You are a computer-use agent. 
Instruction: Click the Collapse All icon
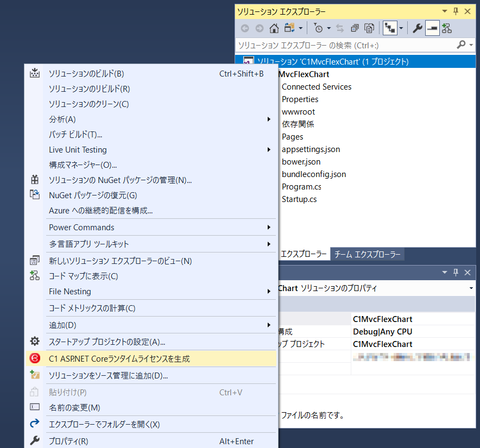coord(355,28)
